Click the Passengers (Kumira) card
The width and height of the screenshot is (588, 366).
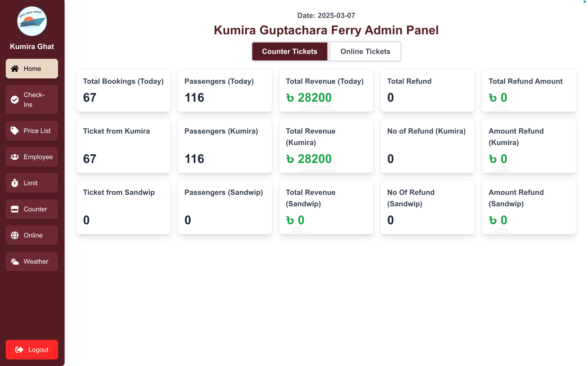click(x=225, y=146)
